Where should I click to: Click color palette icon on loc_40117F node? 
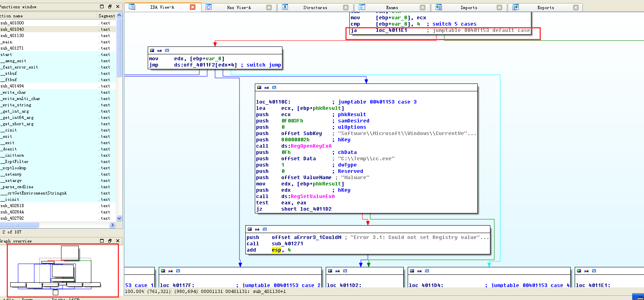coord(163,271)
